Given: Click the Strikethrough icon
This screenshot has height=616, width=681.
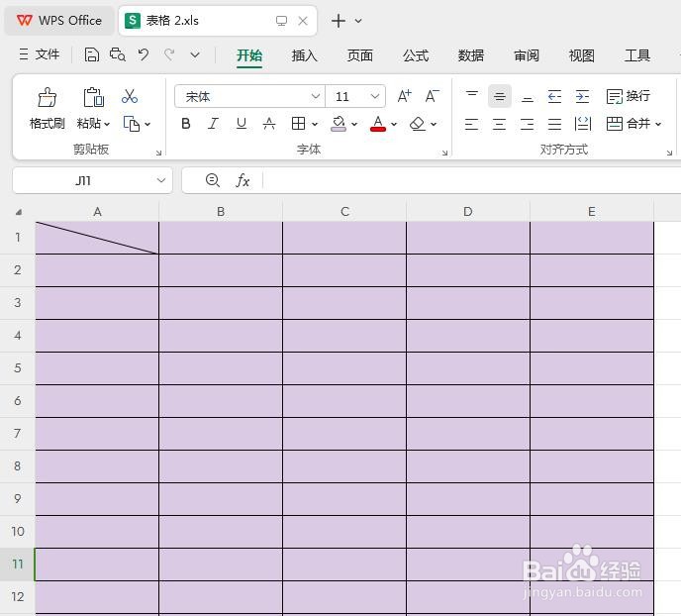Looking at the screenshot, I should [x=269, y=124].
